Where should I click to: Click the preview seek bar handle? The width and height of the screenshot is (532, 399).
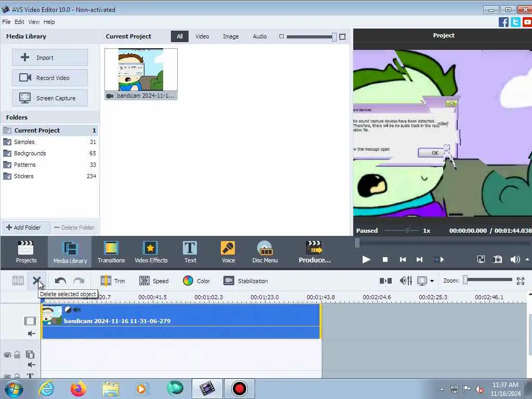pyautogui.click(x=357, y=243)
